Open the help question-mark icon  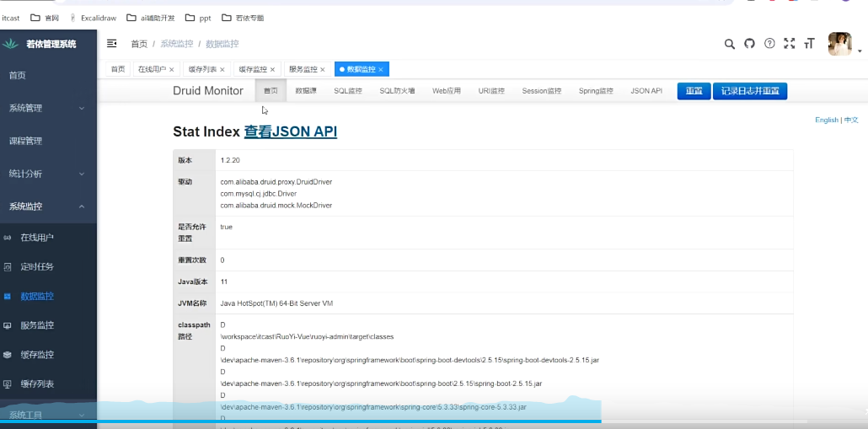coord(769,43)
